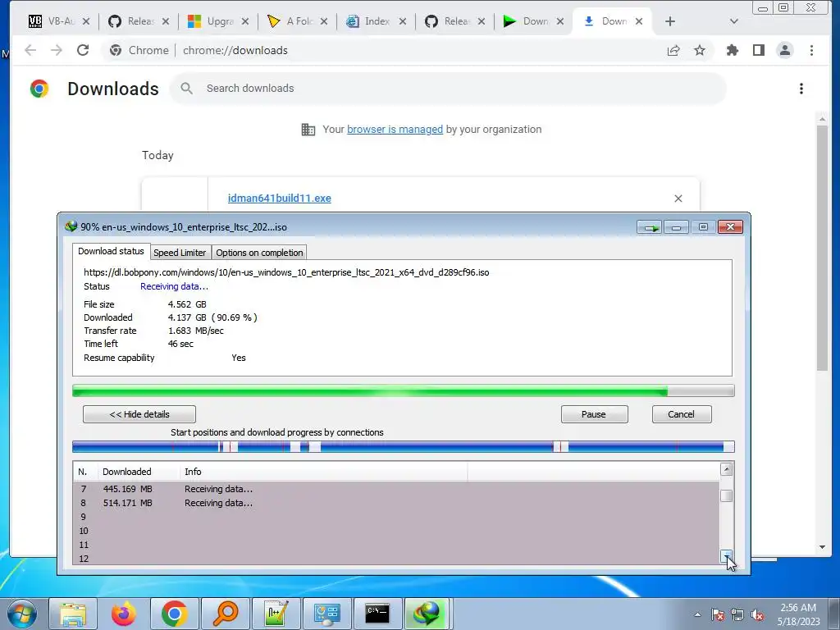Share this page using the share icon

[673, 50]
